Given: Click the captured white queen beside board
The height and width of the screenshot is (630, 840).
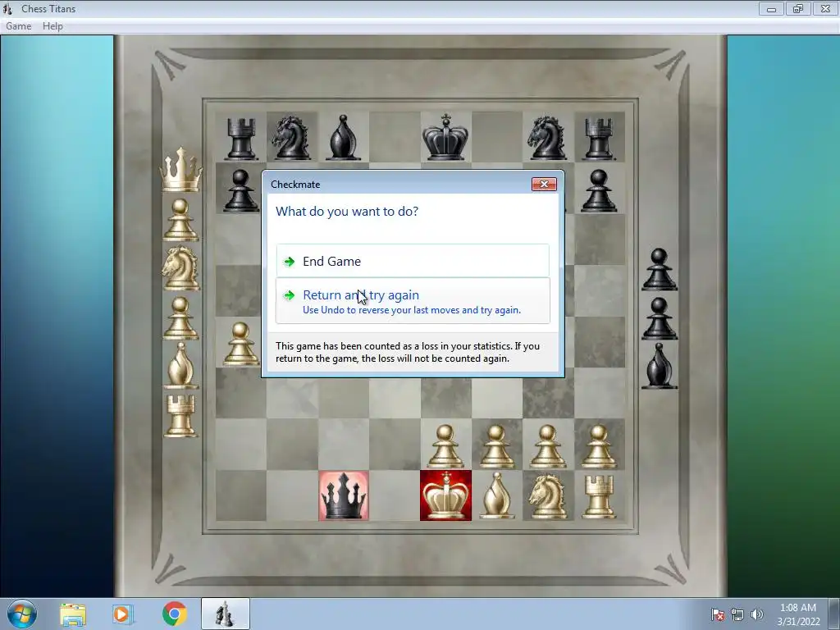Looking at the screenshot, I should tap(181, 169).
